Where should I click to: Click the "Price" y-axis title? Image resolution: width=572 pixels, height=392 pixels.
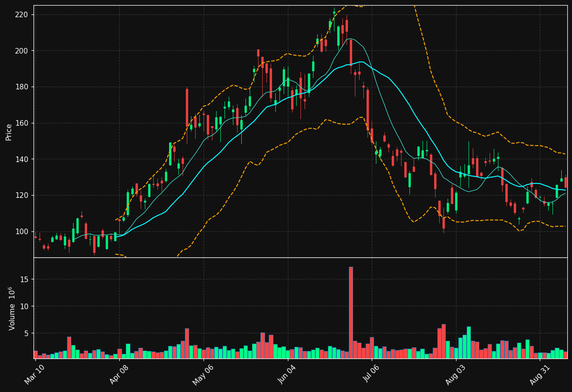9,132
